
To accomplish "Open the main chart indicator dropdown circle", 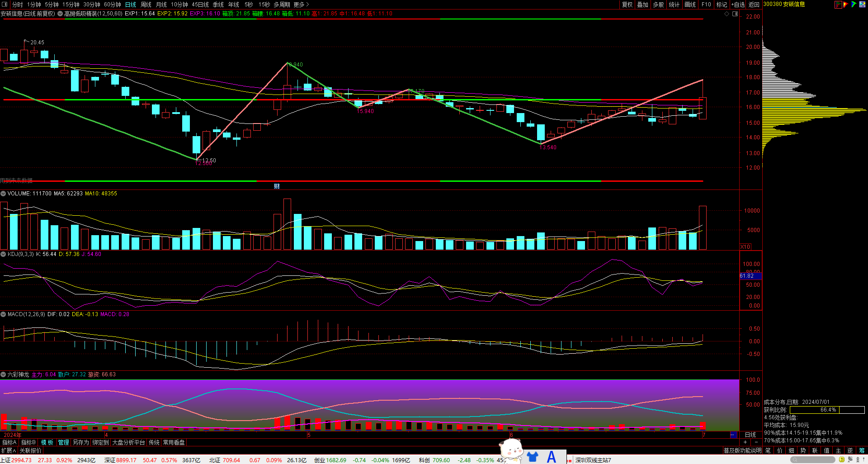I will [60, 14].
